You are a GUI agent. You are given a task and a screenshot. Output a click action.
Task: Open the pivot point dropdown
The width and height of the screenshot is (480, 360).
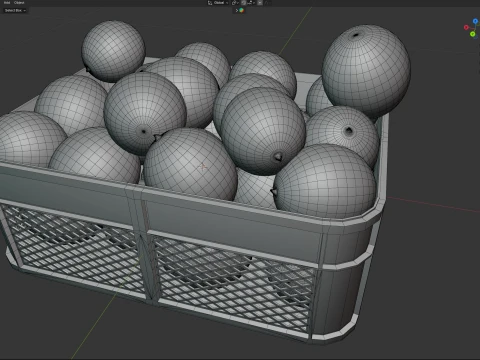[x=235, y=3]
